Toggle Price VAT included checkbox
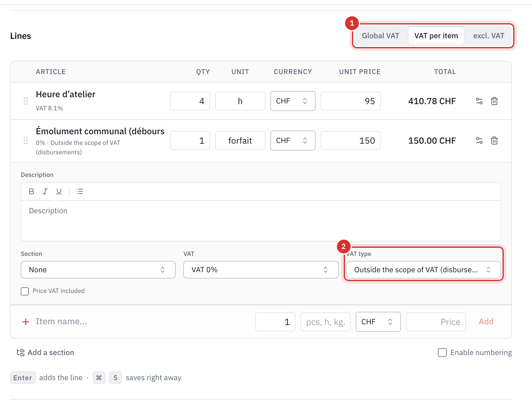532x409 pixels. 25,291
